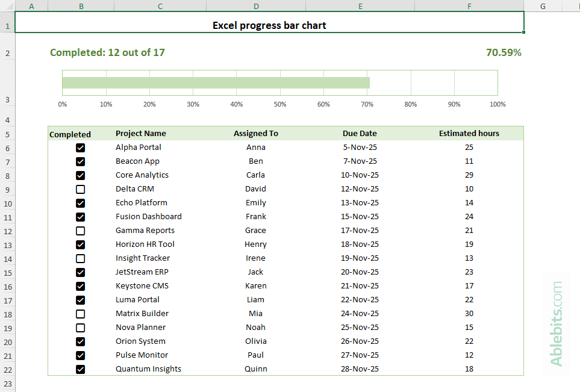Select column B header

tap(81, 6)
